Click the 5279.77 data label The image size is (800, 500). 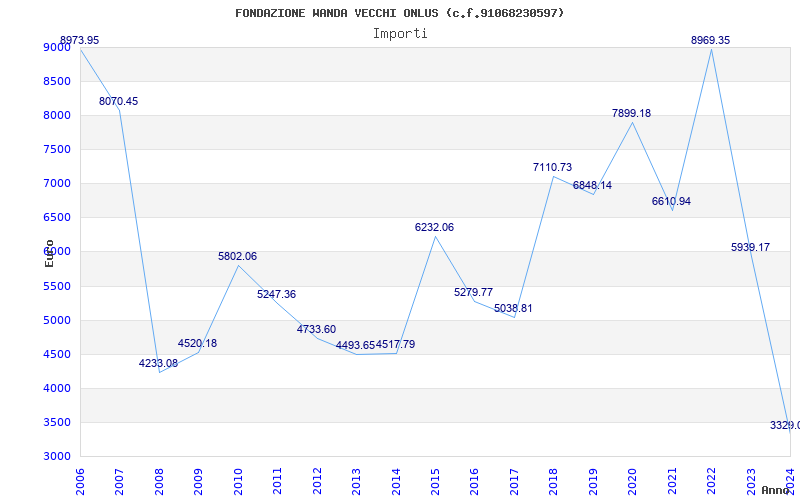pyautogui.click(x=473, y=292)
